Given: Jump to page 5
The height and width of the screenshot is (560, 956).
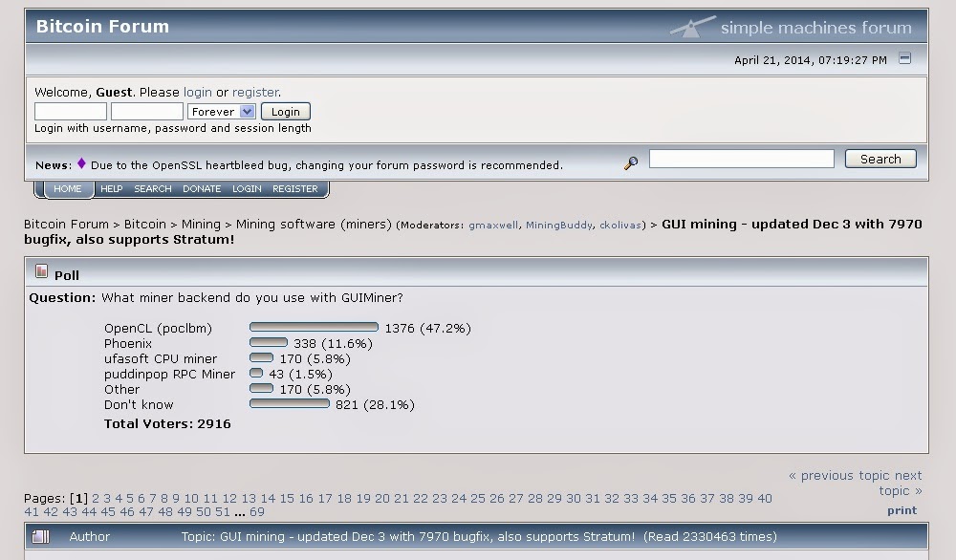Looking at the screenshot, I should click(130, 499).
